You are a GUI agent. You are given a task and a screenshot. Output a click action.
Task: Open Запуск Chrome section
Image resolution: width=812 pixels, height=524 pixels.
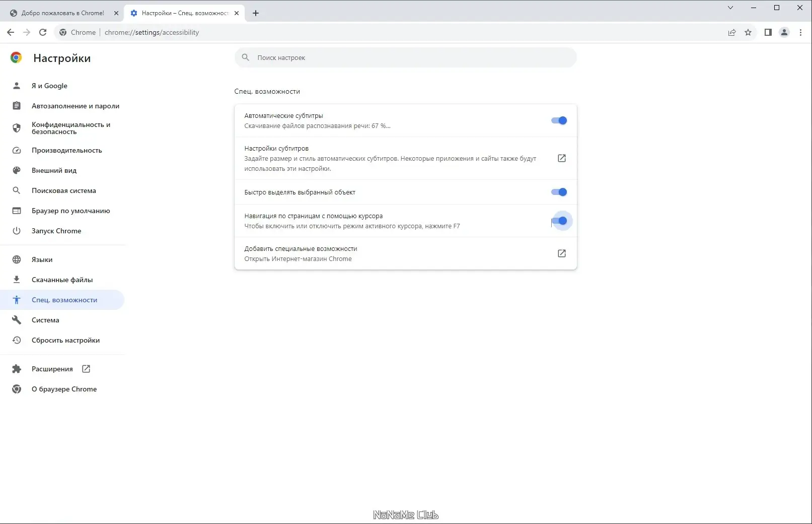[56, 231]
